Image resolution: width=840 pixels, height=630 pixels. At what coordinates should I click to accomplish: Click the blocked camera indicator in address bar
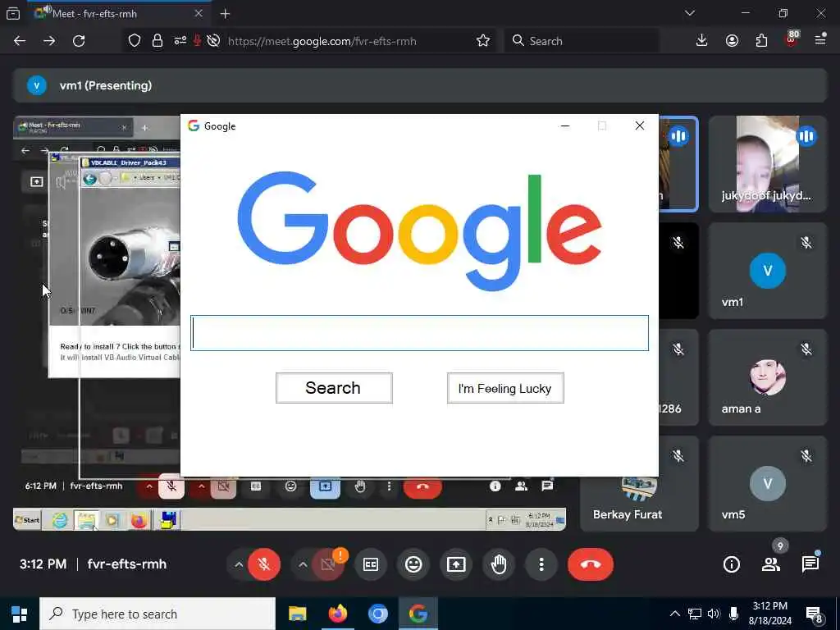(x=213, y=41)
